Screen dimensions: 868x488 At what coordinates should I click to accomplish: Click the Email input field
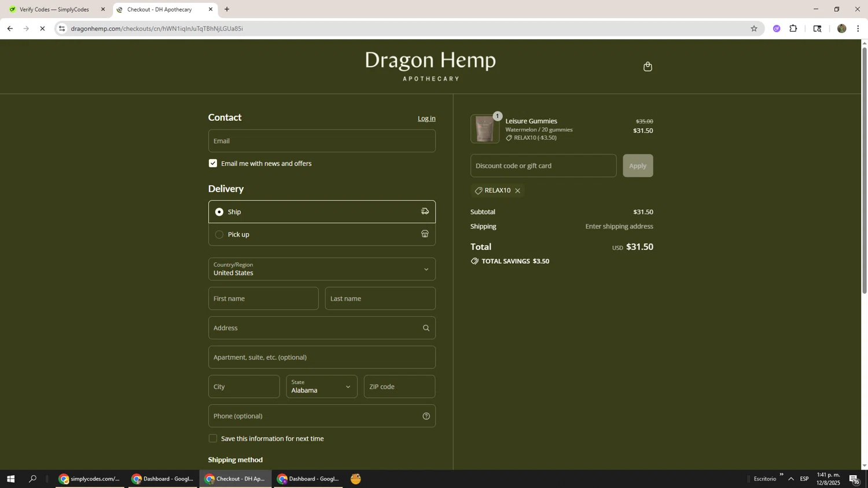point(322,141)
